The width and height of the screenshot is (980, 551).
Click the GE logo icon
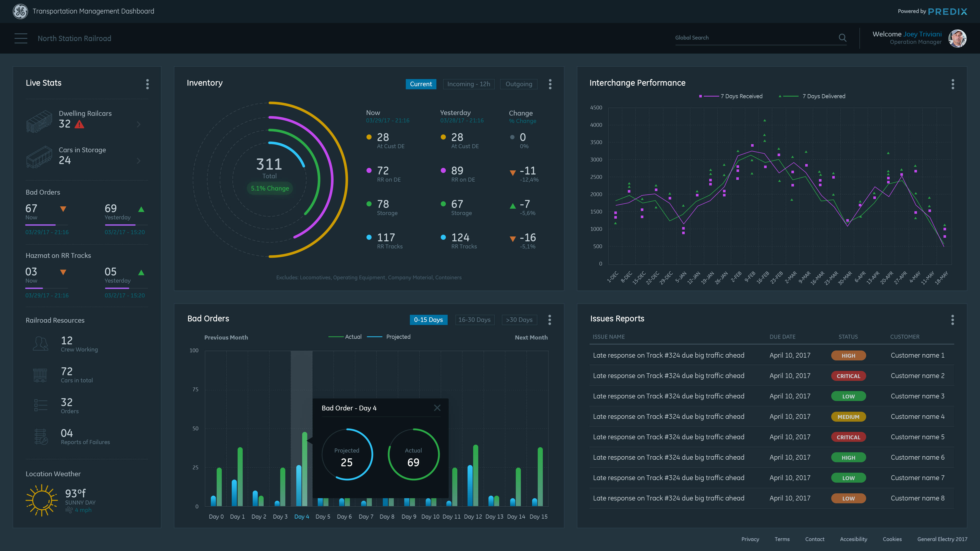20,11
